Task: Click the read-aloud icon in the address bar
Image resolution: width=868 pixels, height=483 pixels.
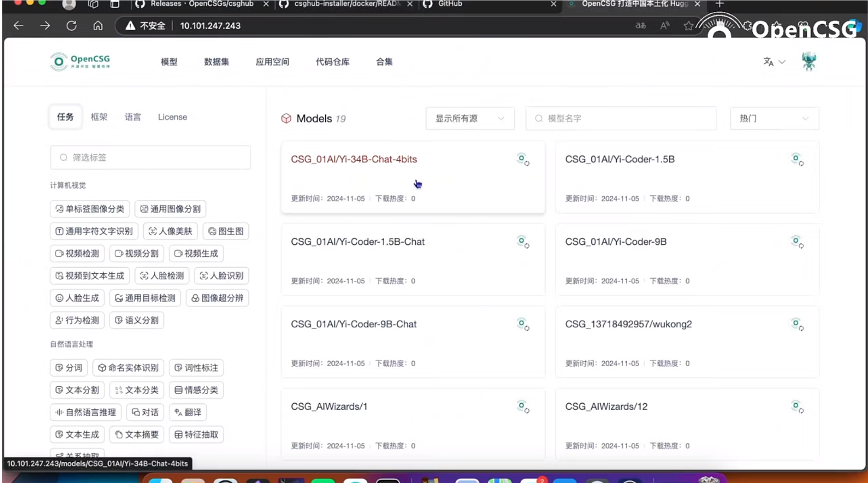Action: tap(664, 26)
